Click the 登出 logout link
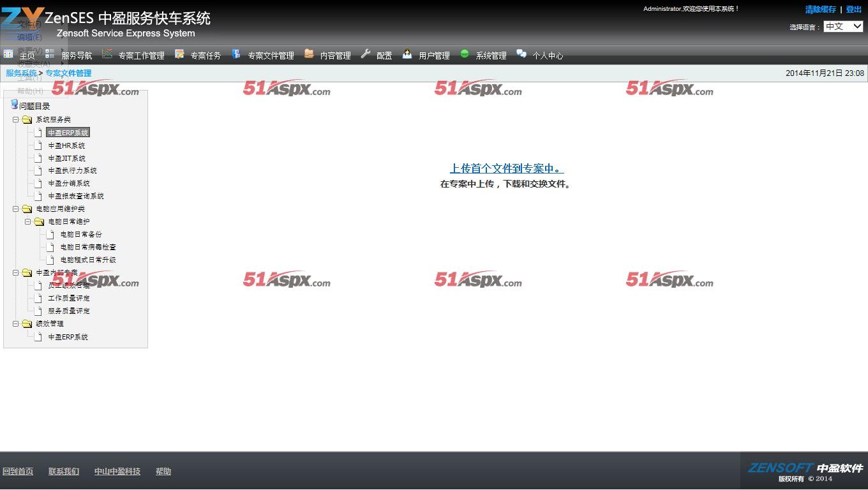Image resolution: width=868 pixels, height=490 pixels. [x=854, y=10]
